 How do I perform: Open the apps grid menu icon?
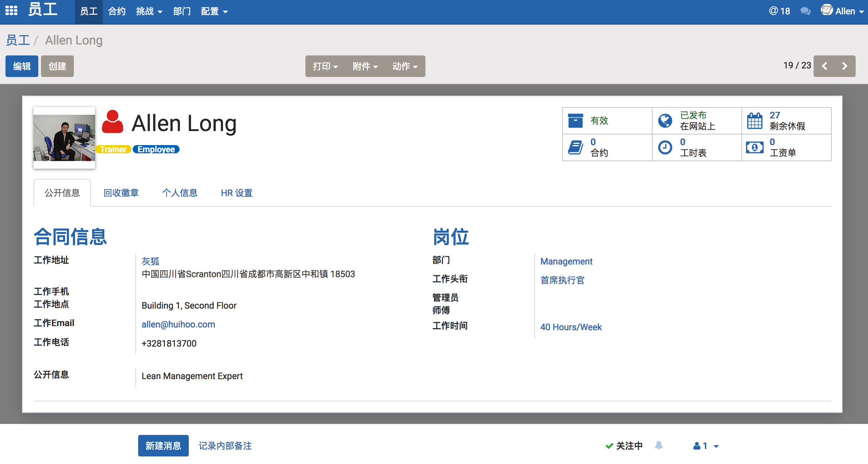pos(11,11)
